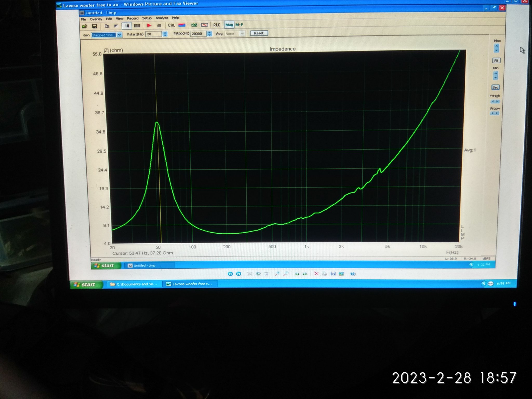Click the Open file icon in Limp toolbar

[84, 26]
